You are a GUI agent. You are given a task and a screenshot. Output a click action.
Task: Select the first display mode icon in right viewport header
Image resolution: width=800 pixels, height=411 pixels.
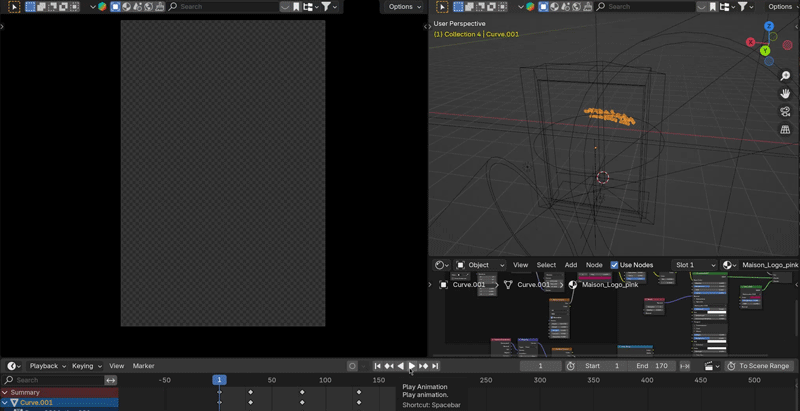543,7
